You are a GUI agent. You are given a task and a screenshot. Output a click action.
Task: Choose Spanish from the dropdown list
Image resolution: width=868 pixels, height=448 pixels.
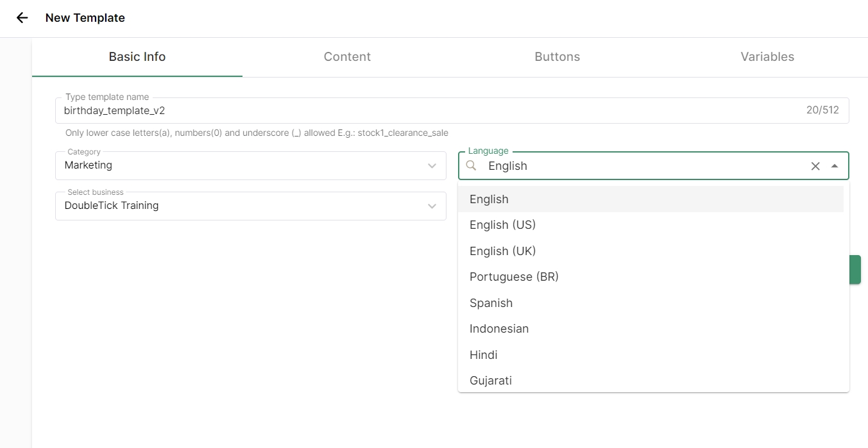point(491,303)
